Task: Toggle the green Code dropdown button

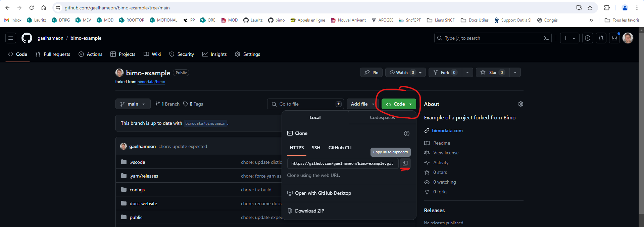Action: [399, 104]
